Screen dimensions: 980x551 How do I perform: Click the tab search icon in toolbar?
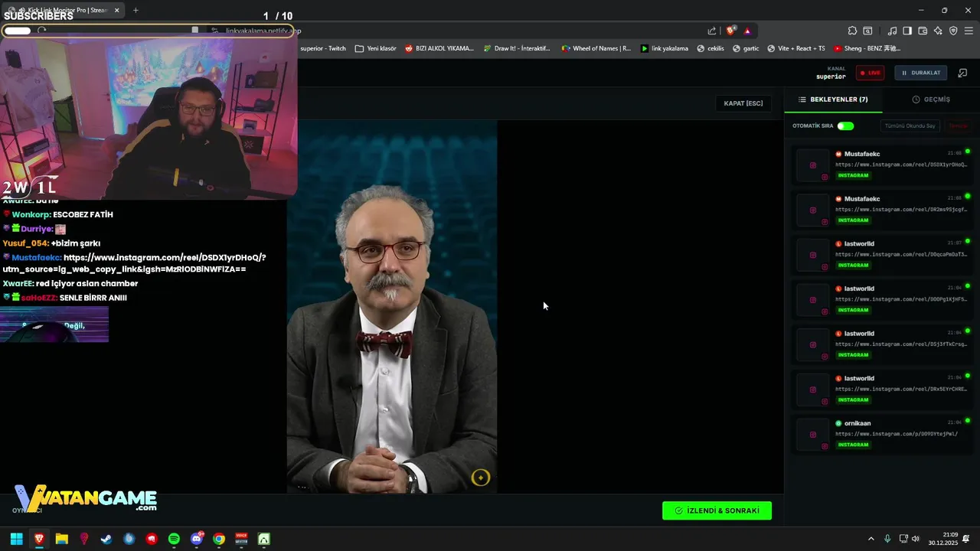[x=867, y=31]
